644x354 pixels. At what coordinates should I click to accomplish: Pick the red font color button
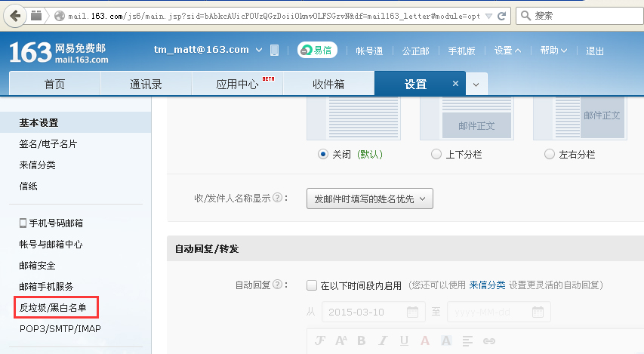425,340
